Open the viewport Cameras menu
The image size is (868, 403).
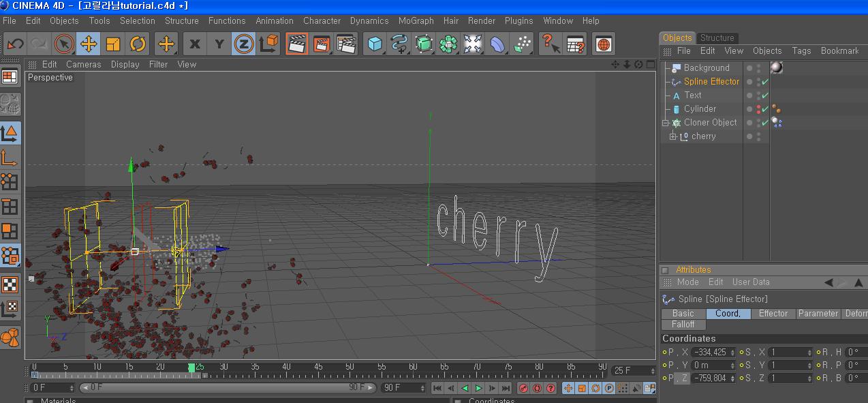point(84,64)
